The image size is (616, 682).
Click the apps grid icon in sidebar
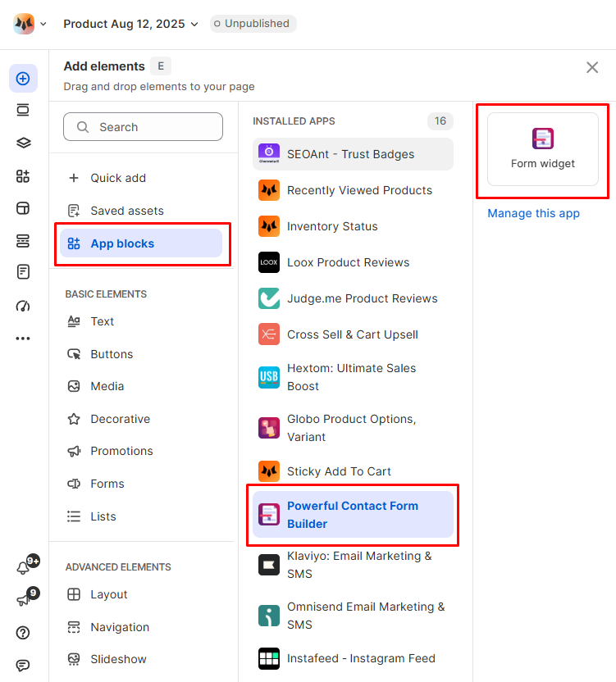(23, 176)
